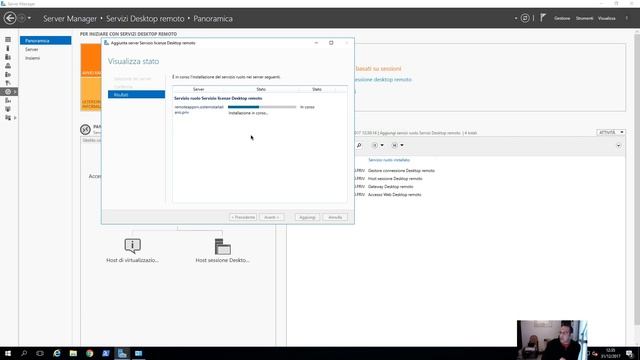
Task: Select 'Gateway Desktop remoto' row
Action: click(391, 187)
